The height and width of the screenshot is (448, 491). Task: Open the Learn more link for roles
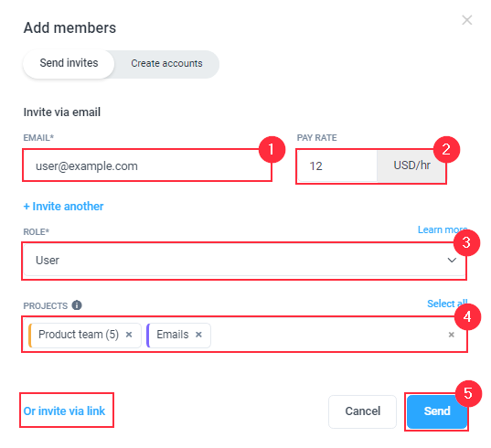point(443,229)
